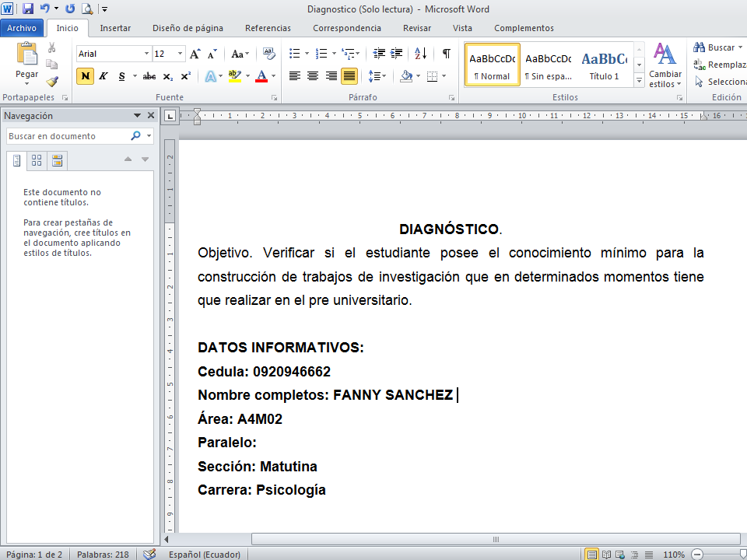This screenshot has width=747, height=560.
Task: Switch to Referencias tab
Action: coord(268,28)
